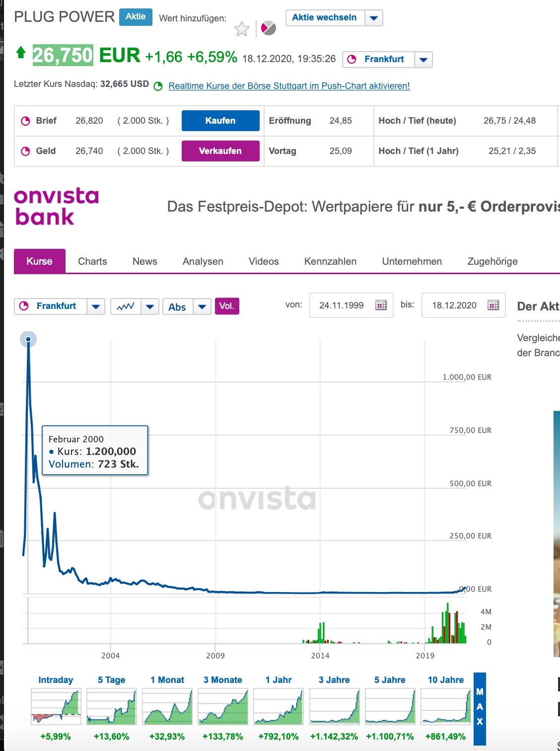Image resolution: width=560 pixels, height=751 pixels.
Task: Click the onvista bank logo
Action: click(57, 207)
